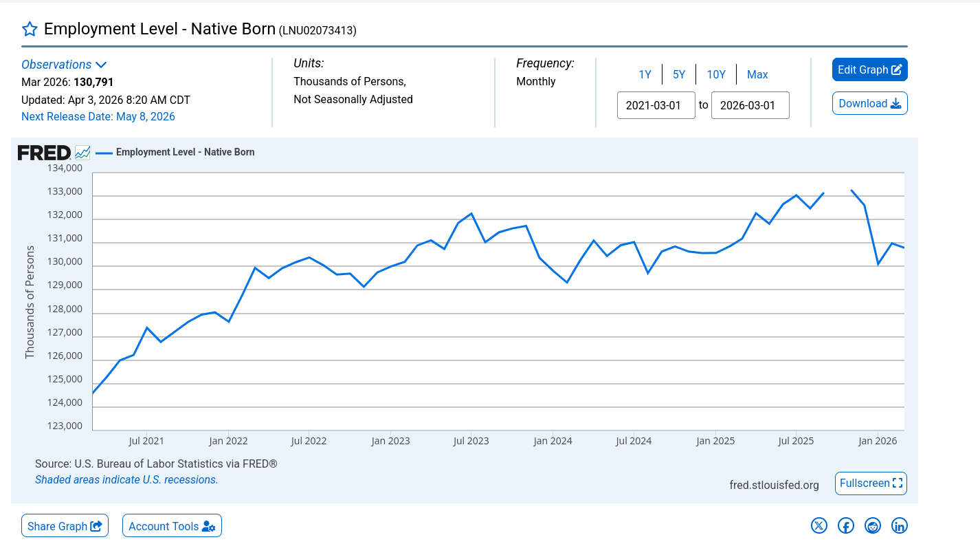Click the 'Jan 2022' x-axis label
The width and height of the screenshot is (980, 544).
coord(227,441)
